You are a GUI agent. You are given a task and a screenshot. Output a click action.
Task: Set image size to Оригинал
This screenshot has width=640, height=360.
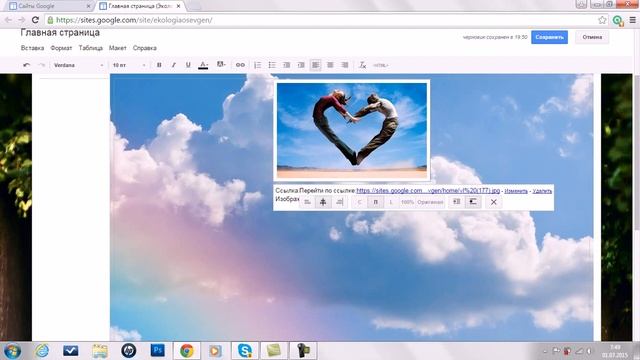coord(431,202)
